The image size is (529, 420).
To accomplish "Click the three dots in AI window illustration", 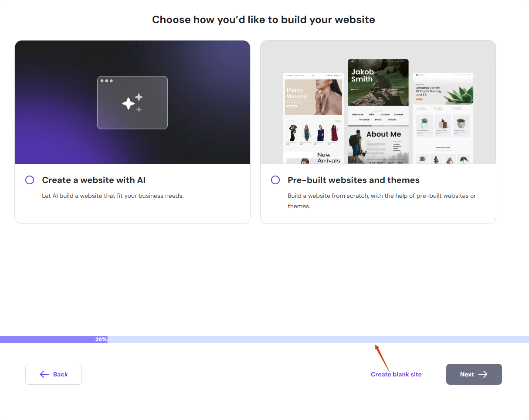I will (107, 81).
